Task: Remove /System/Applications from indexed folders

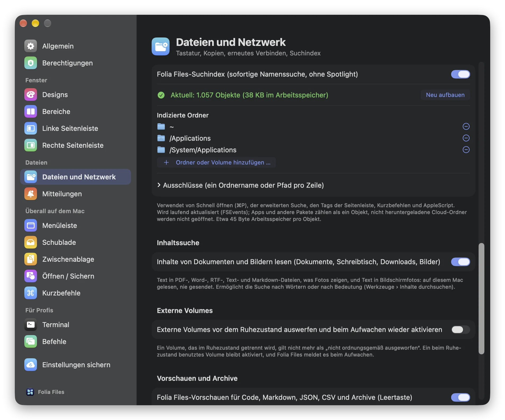Action: tap(466, 150)
